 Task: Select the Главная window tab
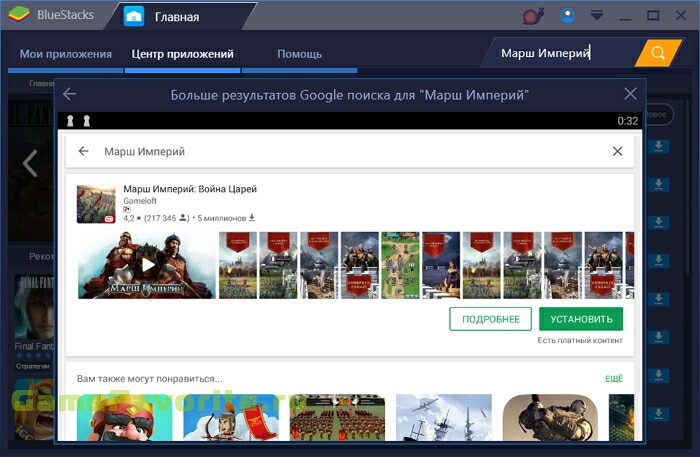(177, 17)
